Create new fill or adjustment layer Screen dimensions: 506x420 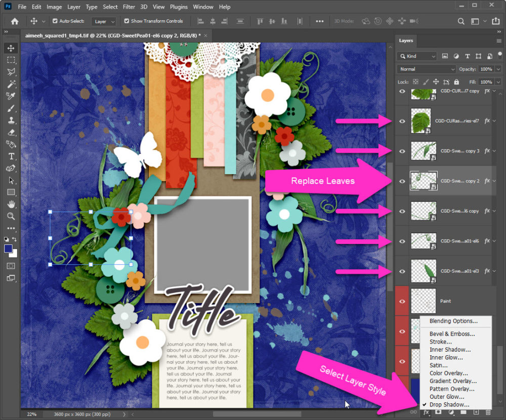click(451, 412)
